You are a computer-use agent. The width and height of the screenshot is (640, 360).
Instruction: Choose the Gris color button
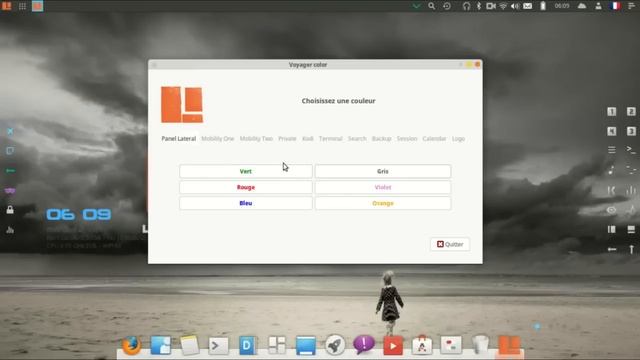(383, 171)
